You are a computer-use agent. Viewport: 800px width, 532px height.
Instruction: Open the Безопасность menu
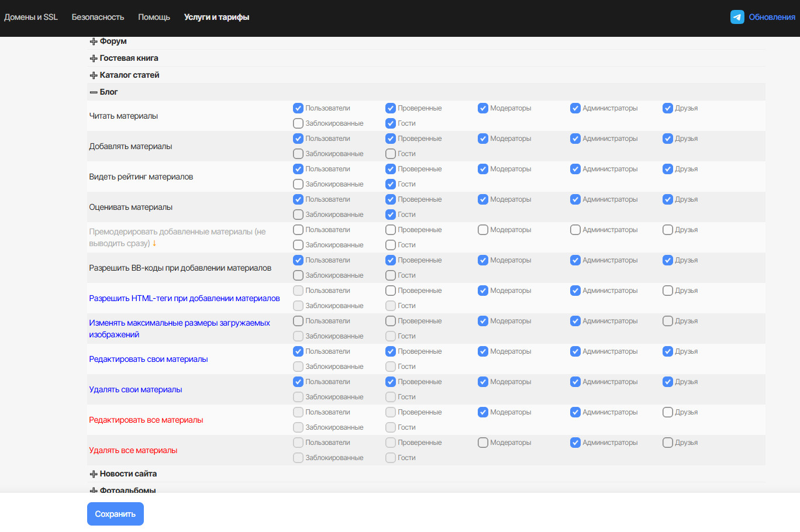[98, 17]
